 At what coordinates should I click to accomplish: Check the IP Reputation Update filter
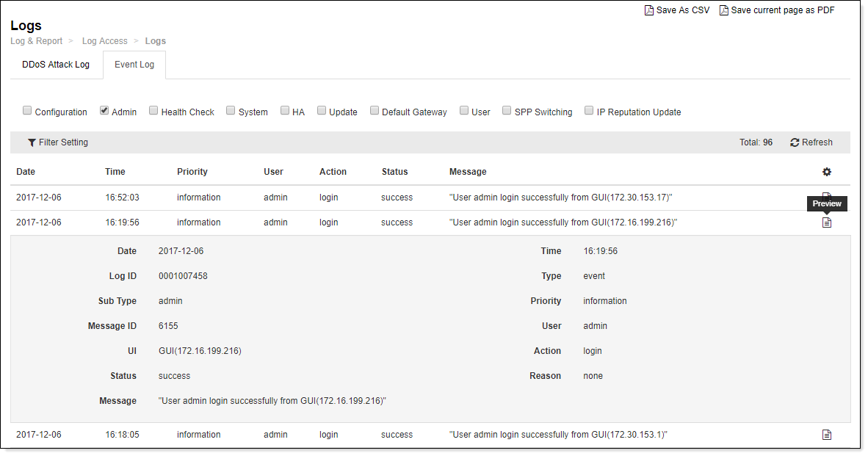[589, 109]
